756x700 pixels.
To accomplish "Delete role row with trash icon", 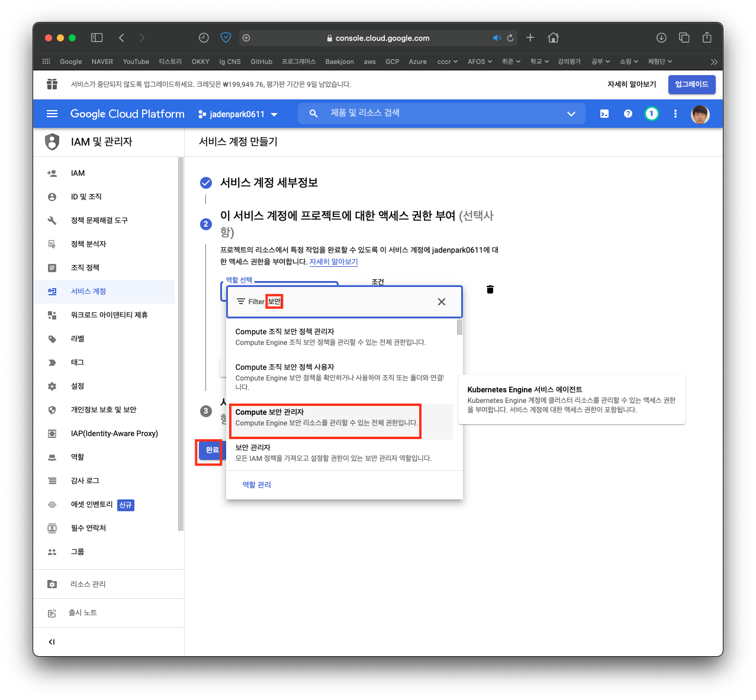I will point(490,289).
